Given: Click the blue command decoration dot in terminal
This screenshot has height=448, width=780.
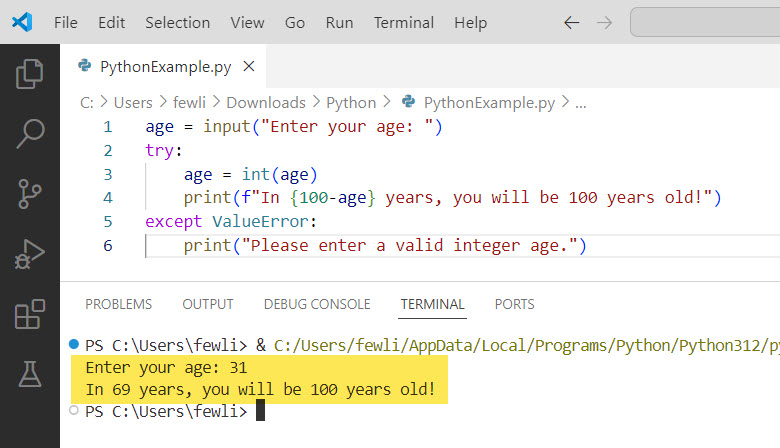Looking at the screenshot, I should (74, 344).
